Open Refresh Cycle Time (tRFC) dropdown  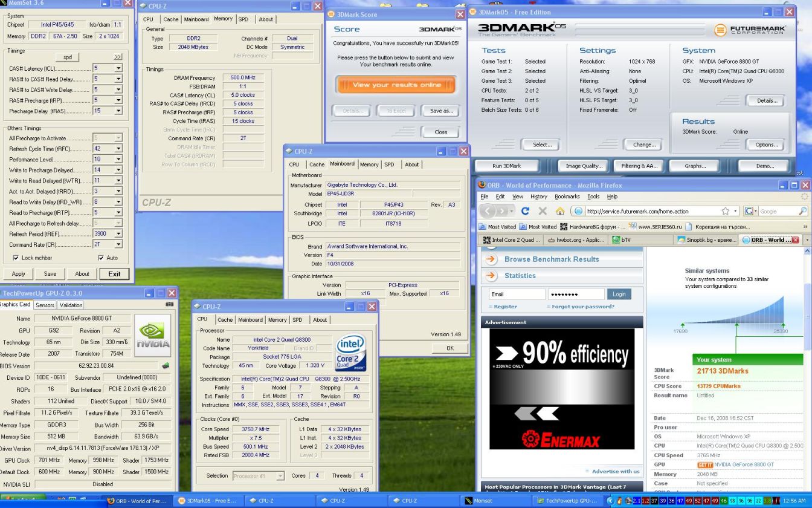coord(118,149)
